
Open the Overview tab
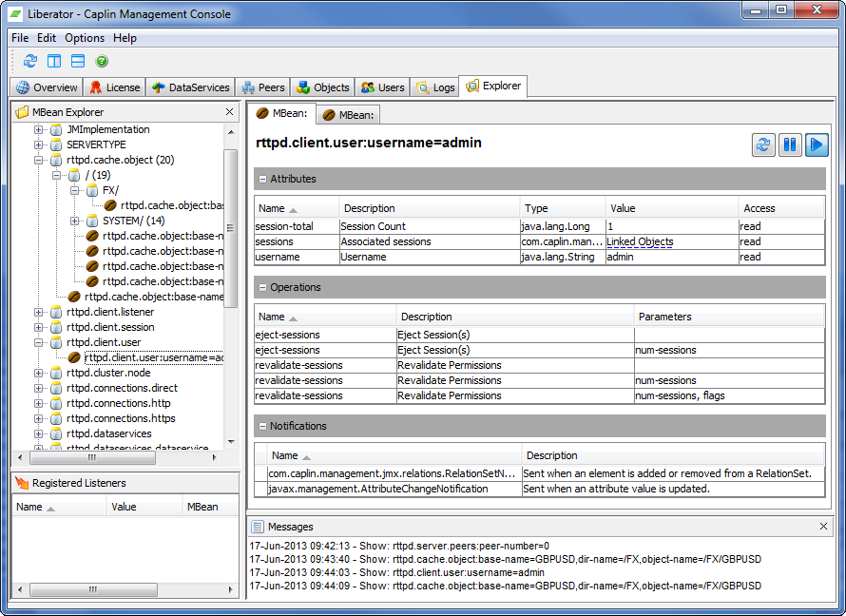pos(47,87)
